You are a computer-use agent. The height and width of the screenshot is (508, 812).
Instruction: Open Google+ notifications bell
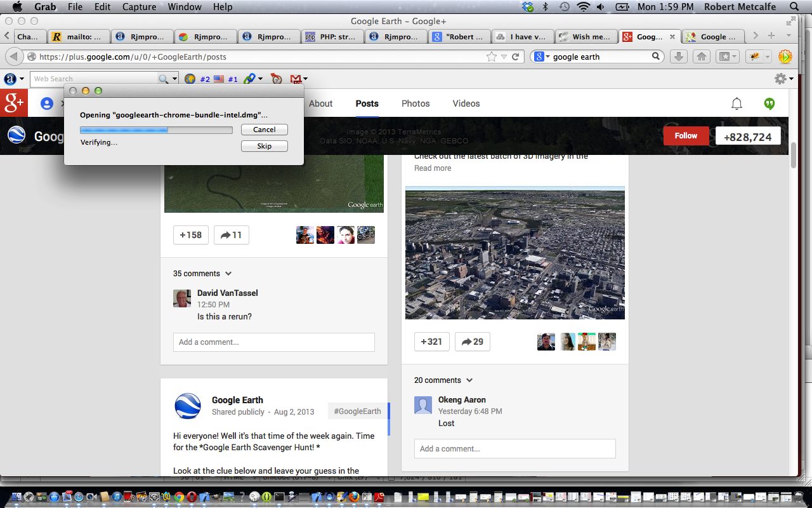coord(737,104)
